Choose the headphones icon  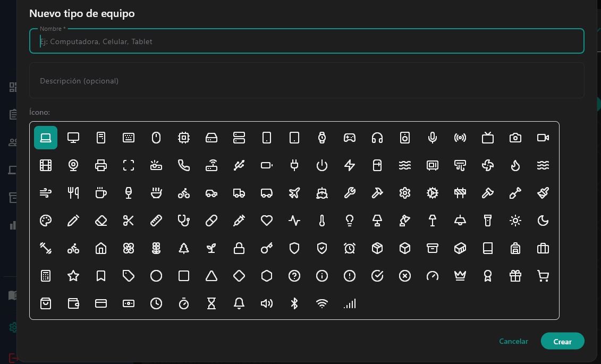(377, 138)
